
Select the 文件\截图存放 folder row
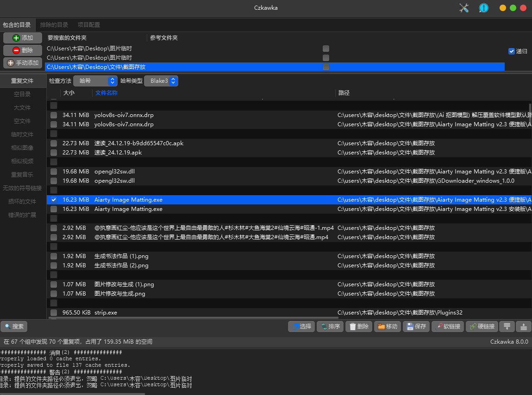click(x=275, y=67)
